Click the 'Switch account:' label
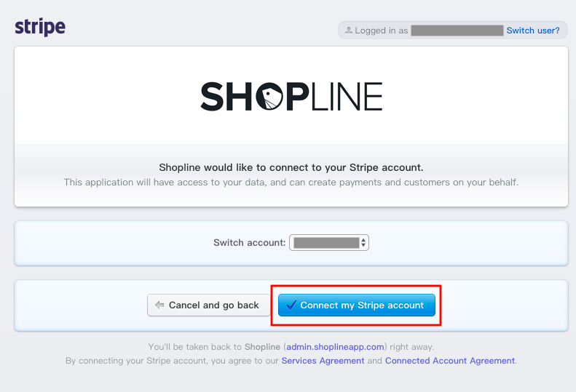 point(250,243)
